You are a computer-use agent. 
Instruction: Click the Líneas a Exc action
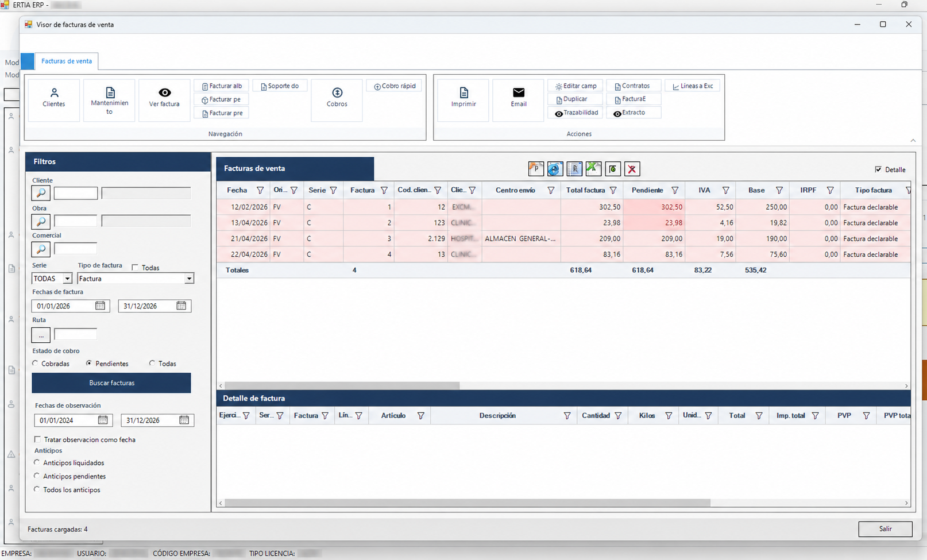tap(693, 86)
